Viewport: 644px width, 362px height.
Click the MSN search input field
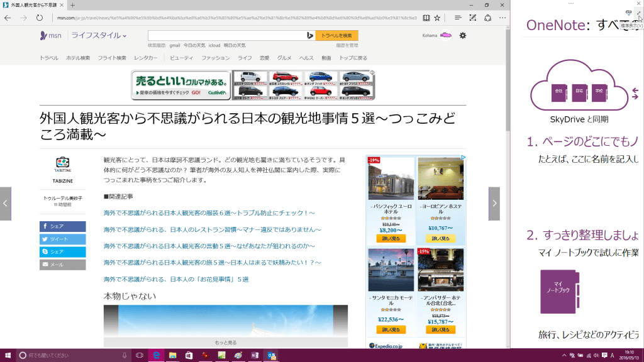click(x=226, y=36)
